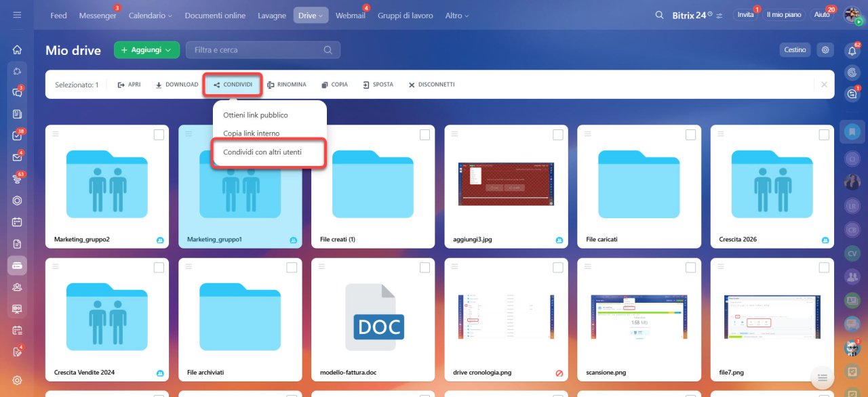Check the modello-fattura.doc file checkbox
The height and width of the screenshot is (397, 868).
(x=425, y=268)
